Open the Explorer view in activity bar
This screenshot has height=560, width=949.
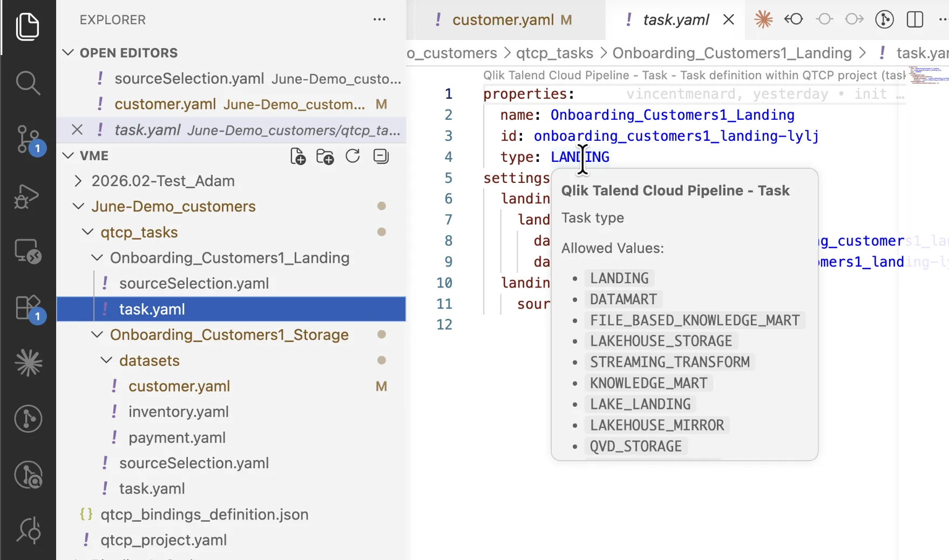pyautogui.click(x=28, y=26)
